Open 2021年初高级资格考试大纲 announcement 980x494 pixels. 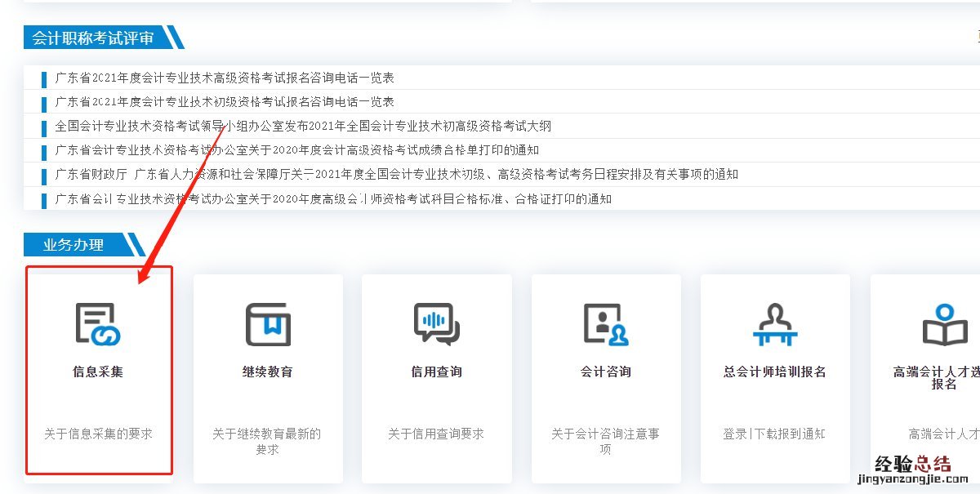[x=303, y=127]
